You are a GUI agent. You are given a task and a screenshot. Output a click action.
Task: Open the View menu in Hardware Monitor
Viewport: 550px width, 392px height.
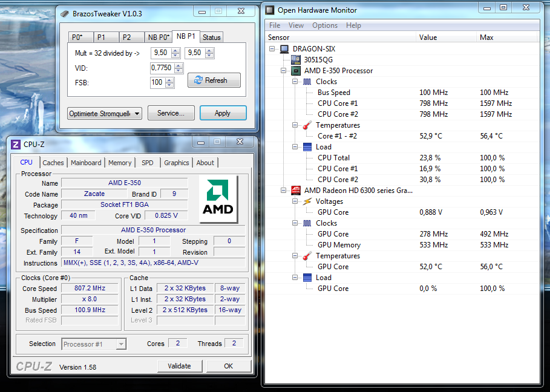(296, 25)
